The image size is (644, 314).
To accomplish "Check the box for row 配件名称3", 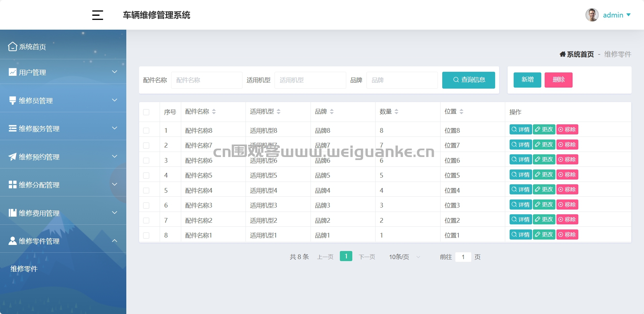I will [146, 205].
